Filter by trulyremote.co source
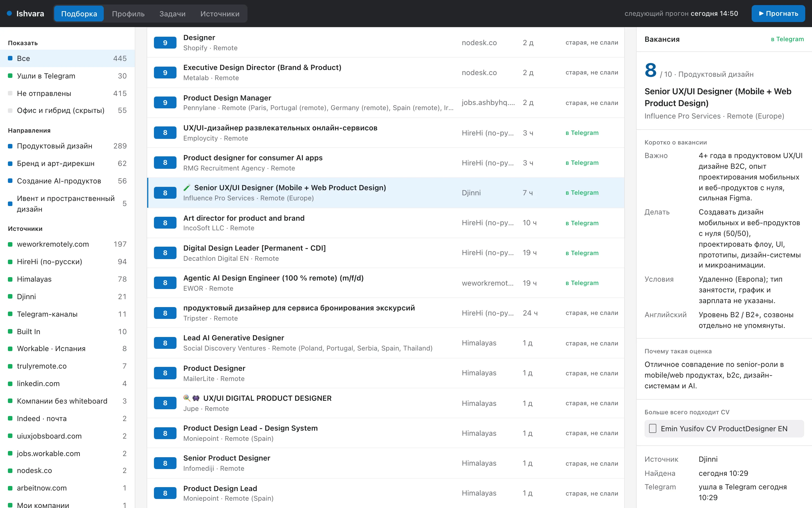Viewport: 812px width, 508px height. [x=67, y=366]
